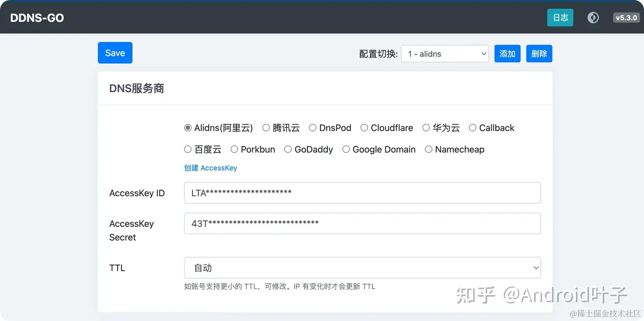
Task: Click the AccessKey ID label text
Action: click(137, 193)
